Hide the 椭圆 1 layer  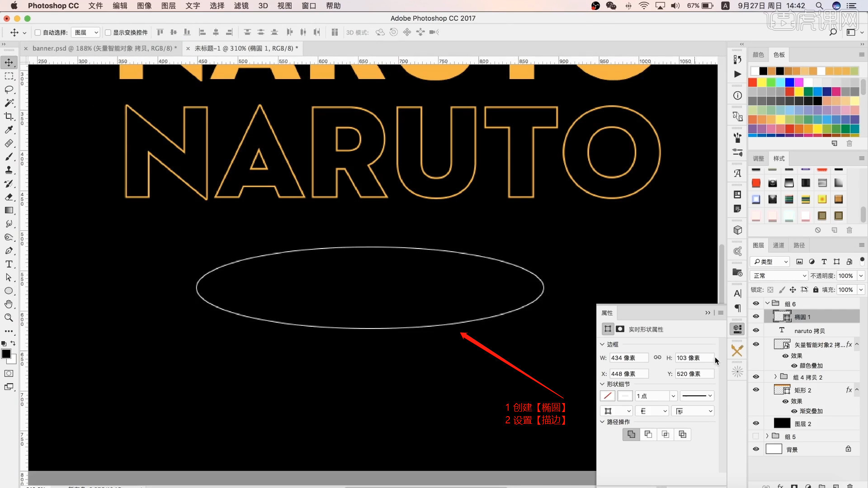click(756, 317)
